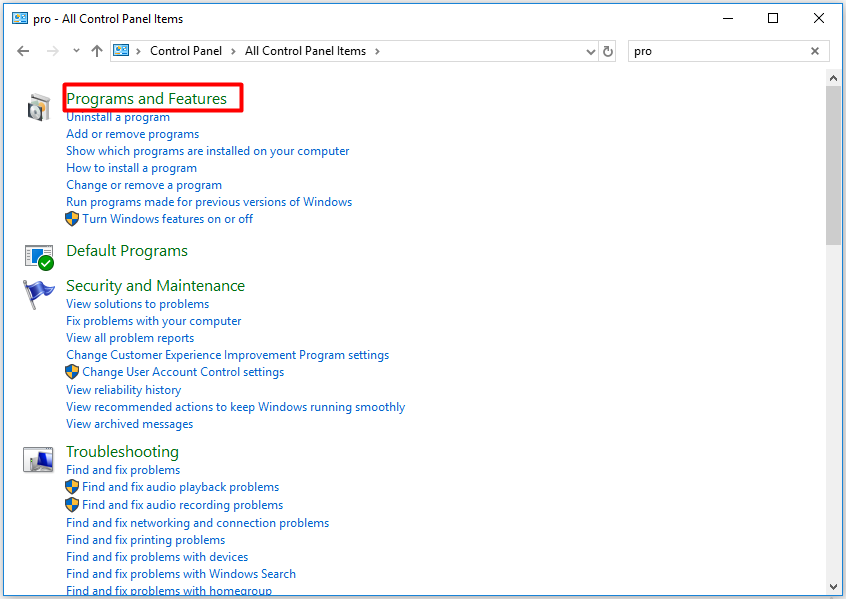Expand chevron before Control Panel breadcrumb
Image resolution: width=846 pixels, height=599 pixels.
coord(139,51)
